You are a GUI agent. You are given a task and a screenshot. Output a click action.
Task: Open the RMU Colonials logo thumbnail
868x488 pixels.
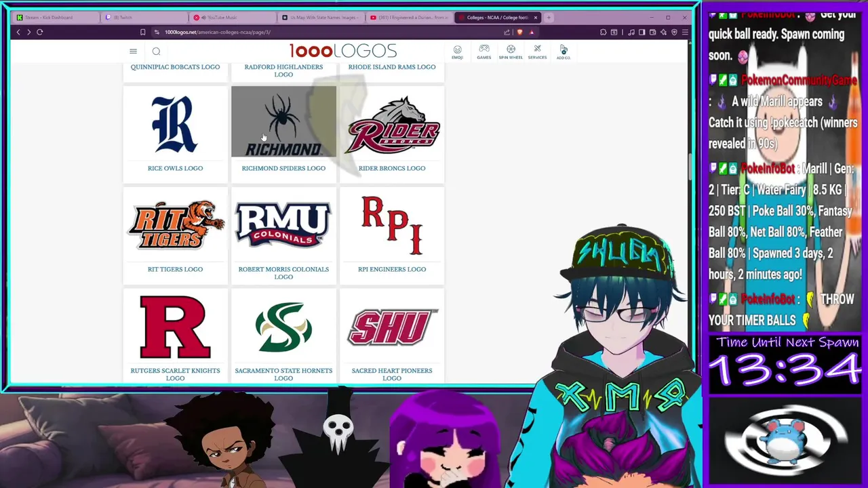(x=283, y=225)
